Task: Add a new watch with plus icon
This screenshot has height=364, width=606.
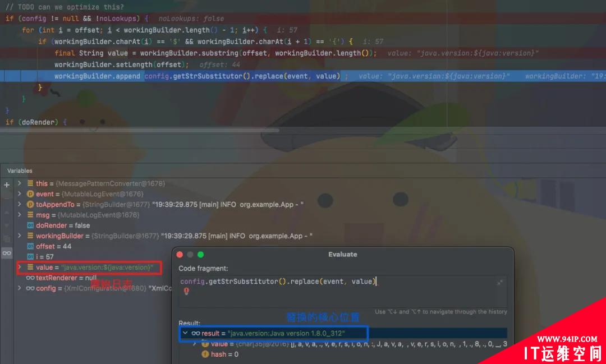Action: [7, 185]
